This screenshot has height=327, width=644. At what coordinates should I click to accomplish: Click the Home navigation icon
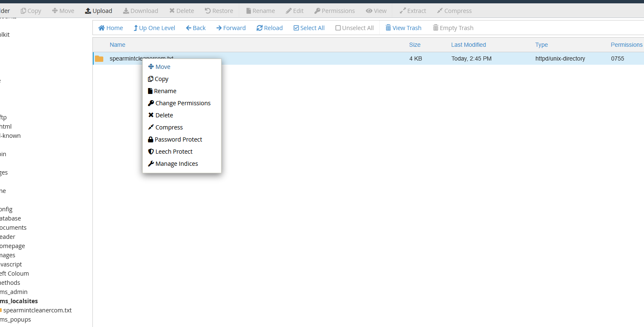point(102,28)
